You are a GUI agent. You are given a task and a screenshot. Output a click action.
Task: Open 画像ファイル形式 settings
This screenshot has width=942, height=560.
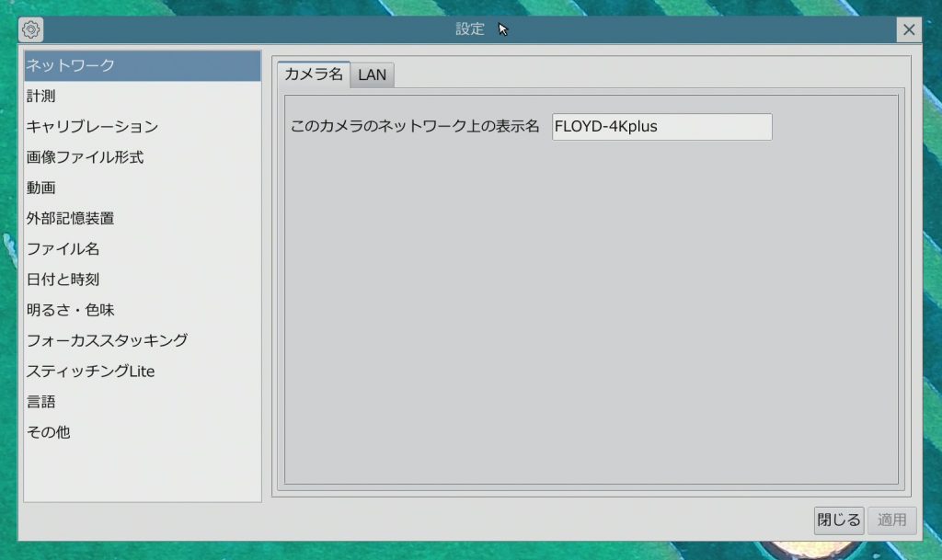[x=143, y=157]
